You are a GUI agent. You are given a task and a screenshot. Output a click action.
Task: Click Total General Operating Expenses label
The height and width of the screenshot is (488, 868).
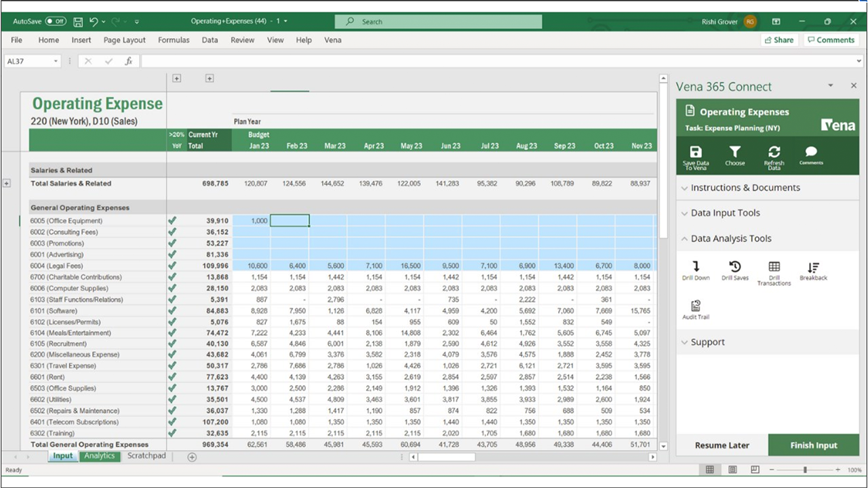pyautogui.click(x=90, y=445)
